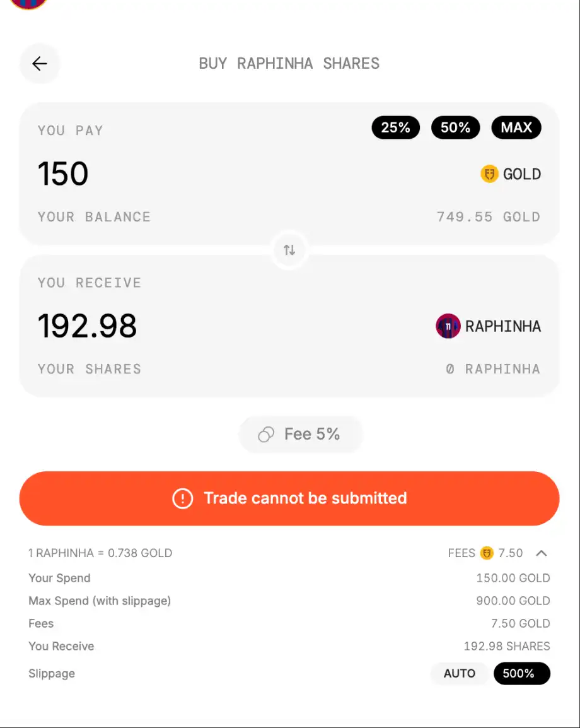This screenshot has height=728, width=580.
Task: Click the avatar at top left
Action: 29,3
